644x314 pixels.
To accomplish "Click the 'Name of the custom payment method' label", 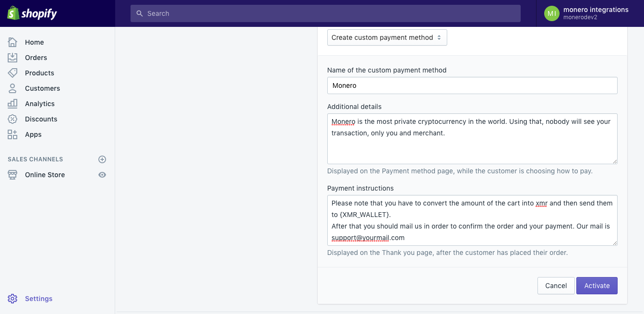I will pos(387,70).
